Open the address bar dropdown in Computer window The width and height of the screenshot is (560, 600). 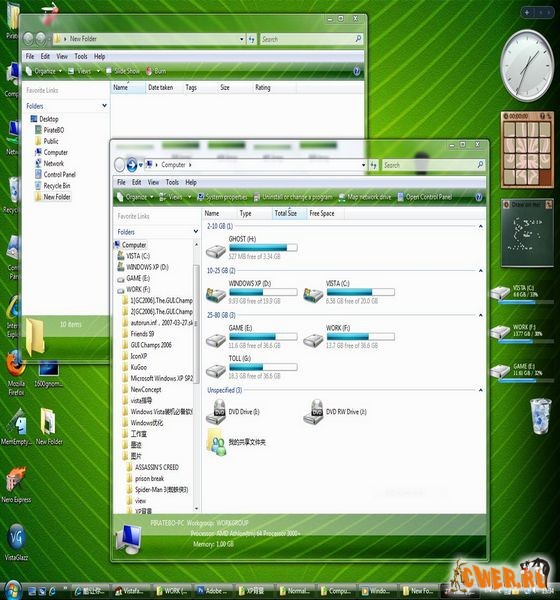pyautogui.click(x=363, y=165)
